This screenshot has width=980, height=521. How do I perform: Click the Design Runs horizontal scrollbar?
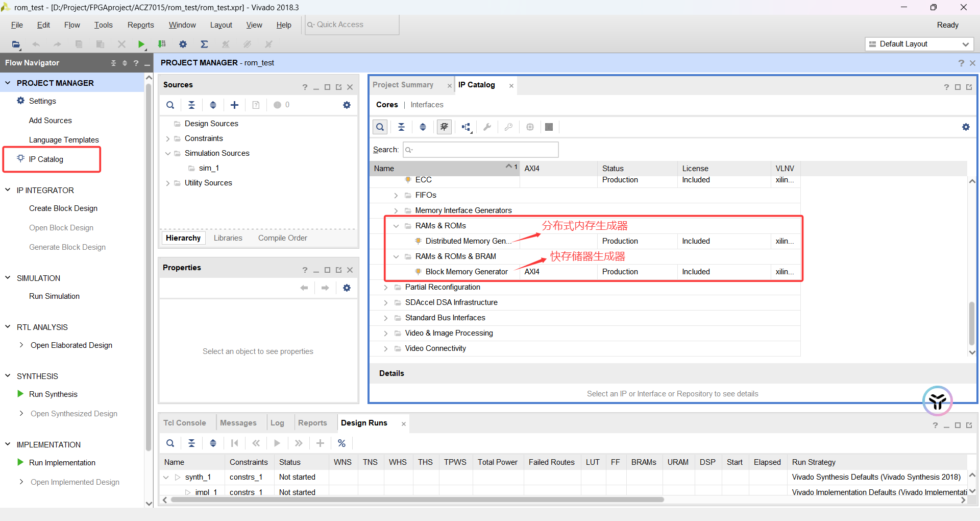tap(418, 500)
